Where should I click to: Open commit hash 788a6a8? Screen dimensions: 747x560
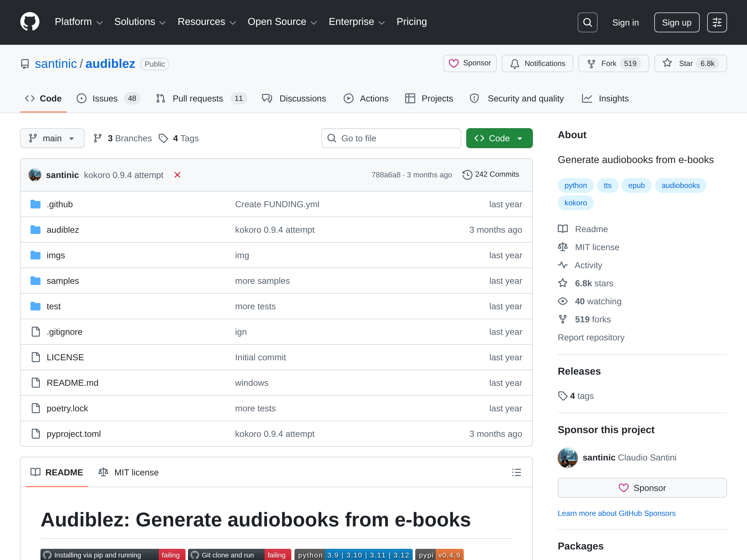click(x=386, y=175)
